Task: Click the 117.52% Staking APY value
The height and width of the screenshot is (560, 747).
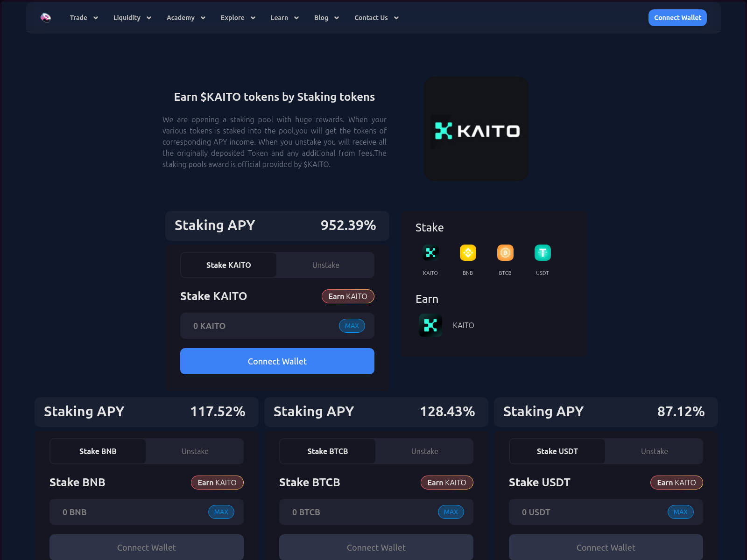Action: [x=218, y=412]
